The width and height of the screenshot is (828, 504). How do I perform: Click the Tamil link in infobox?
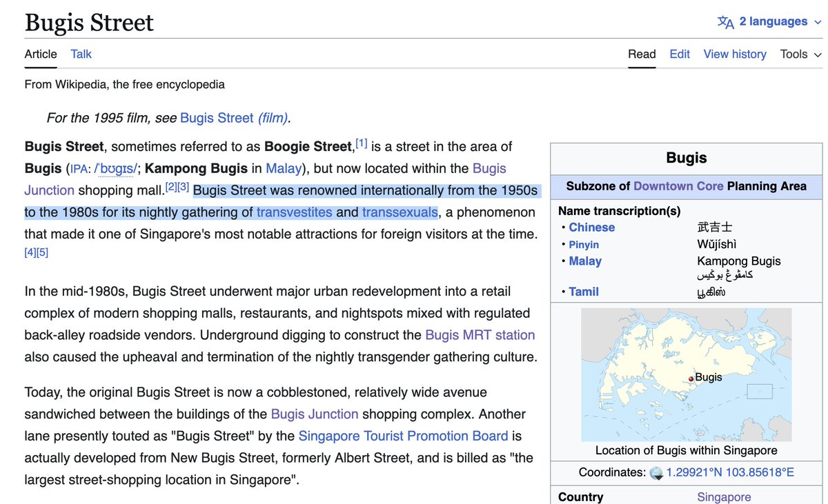(x=584, y=292)
